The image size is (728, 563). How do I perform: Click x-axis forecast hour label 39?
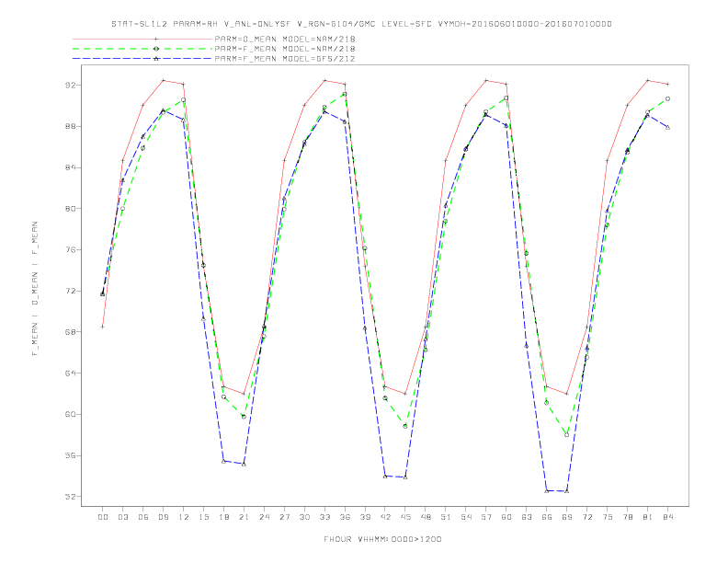click(x=365, y=517)
